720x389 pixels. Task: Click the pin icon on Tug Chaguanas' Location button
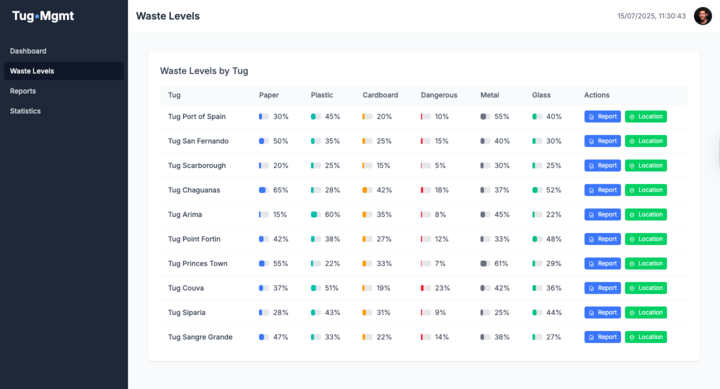click(x=632, y=190)
